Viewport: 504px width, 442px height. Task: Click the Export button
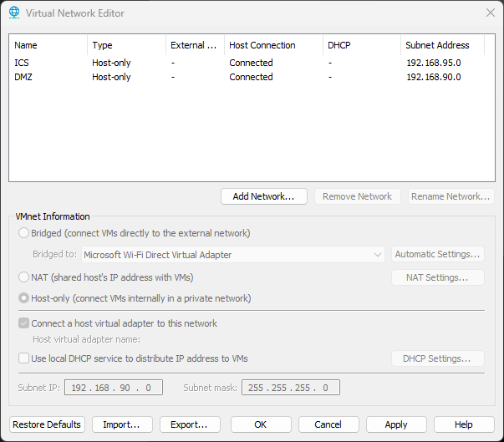tap(190, 424)
